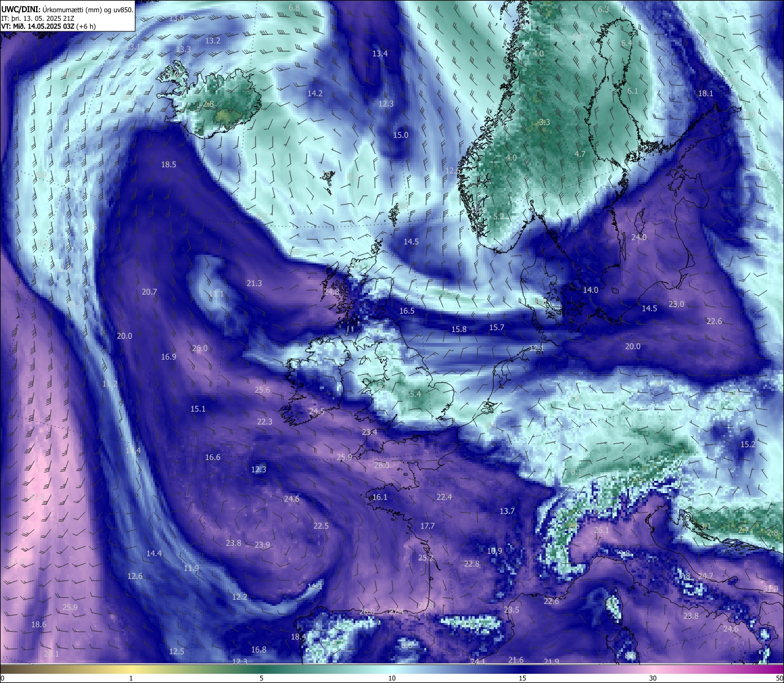Image resolution: width=784 pixels, height=683 pixels.
Task: Pick the dark blue color near 15 on scale
Action: [522, 669]
